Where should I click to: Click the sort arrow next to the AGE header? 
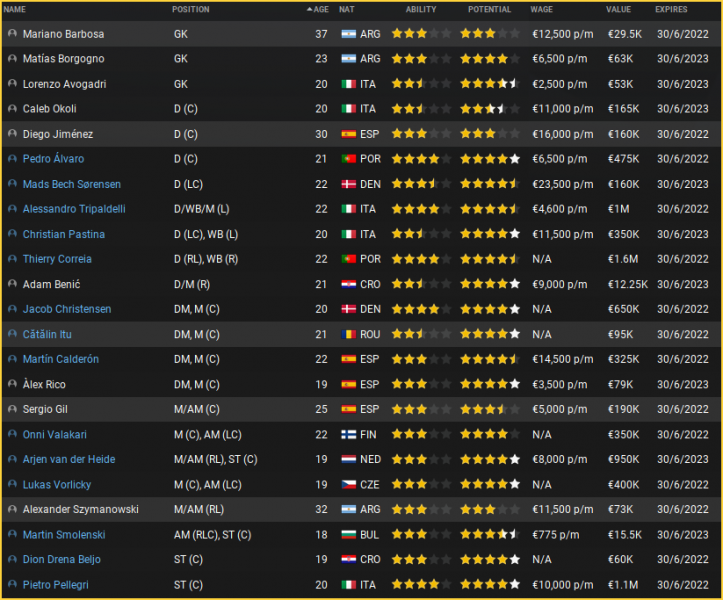310,9
